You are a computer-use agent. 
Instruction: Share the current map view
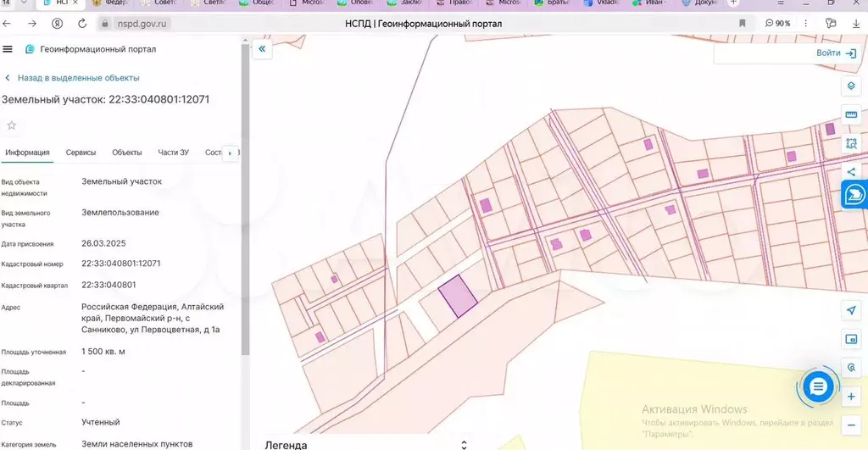[x=851, y=171]
